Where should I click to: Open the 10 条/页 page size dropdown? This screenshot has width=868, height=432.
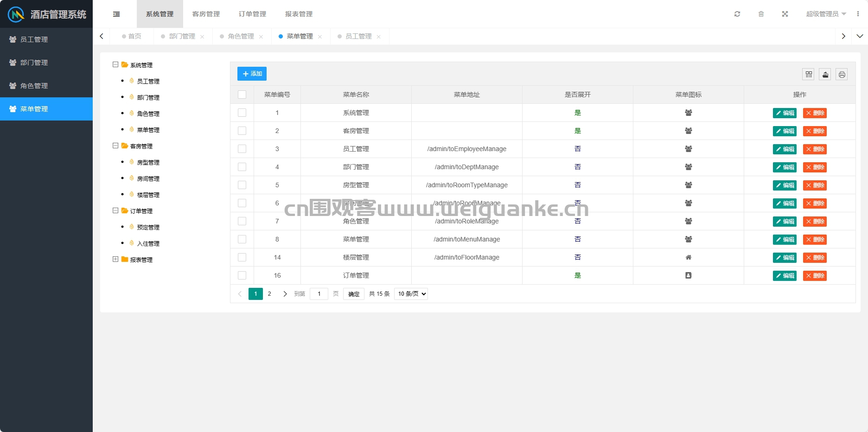point(411,294)
